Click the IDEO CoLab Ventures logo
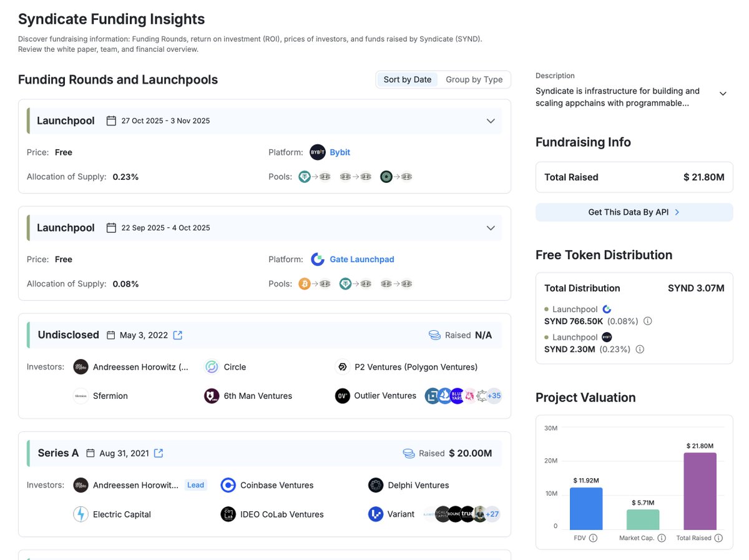Viewport: 749px width, 560px height. [228, 514]
